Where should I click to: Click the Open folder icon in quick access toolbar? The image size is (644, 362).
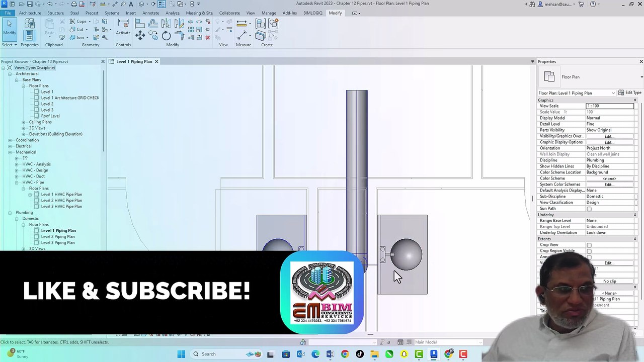click(21, 4)
